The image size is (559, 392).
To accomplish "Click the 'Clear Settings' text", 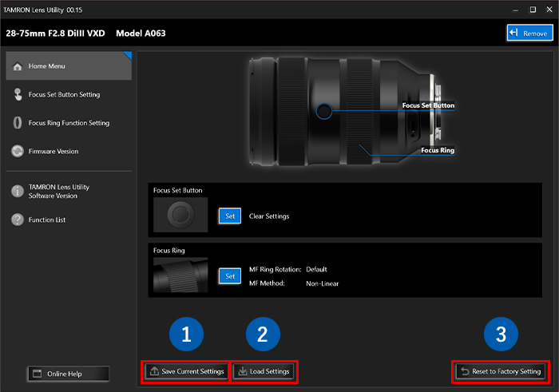I will 269,216.
